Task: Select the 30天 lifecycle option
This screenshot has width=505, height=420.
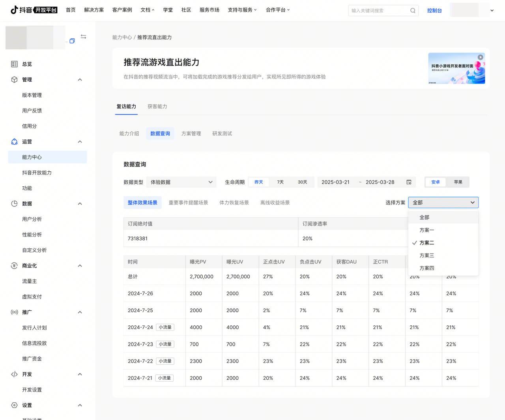Action: click(x=302, y=182)
